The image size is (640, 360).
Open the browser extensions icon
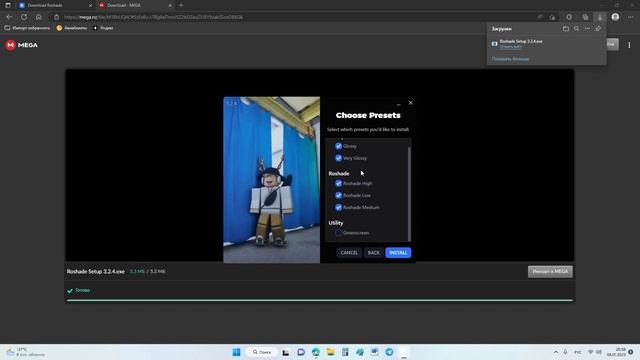[569, 17]
